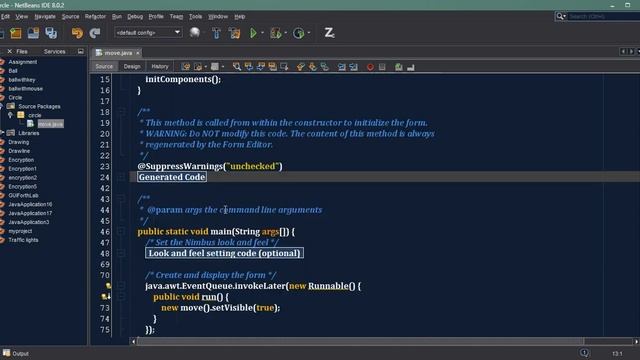
Task: Click the Debug Project icon
Action: pos(276,33)
